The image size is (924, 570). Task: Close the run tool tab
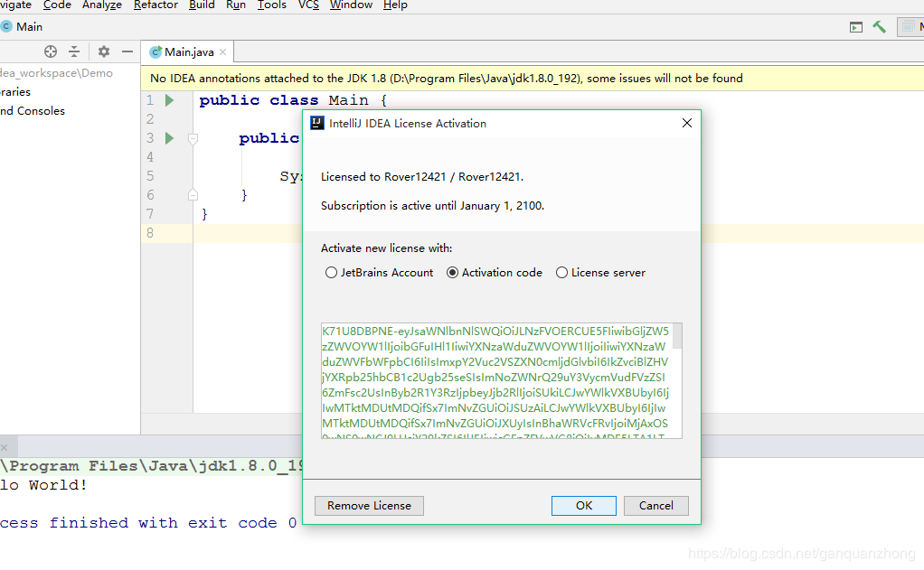(x=5, y=447)
